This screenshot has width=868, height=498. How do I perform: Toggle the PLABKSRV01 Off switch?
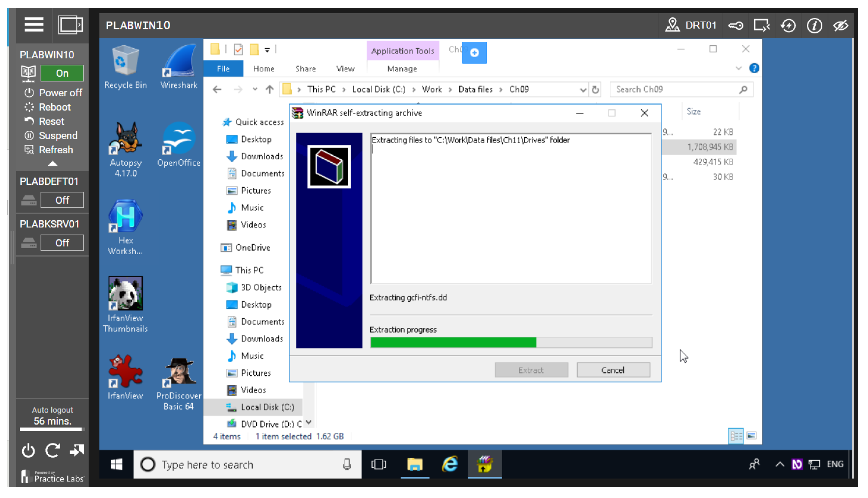click(x=62, y=243)
